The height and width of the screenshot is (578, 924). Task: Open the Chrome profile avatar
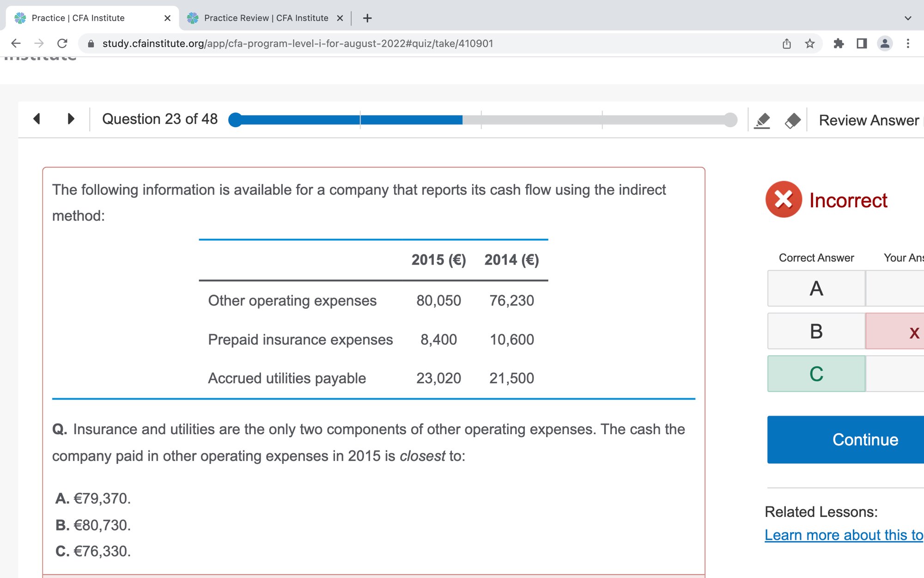pos(885,43)
